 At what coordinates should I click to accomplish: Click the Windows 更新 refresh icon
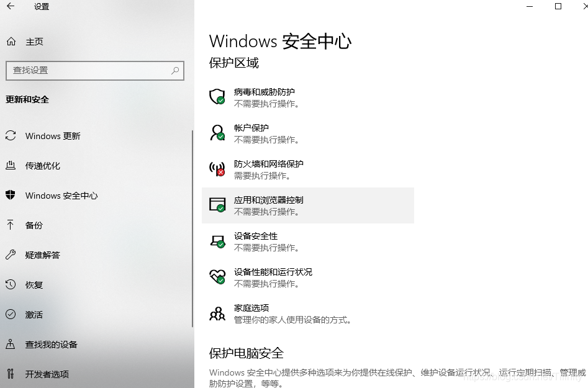[x=11, y=136]
